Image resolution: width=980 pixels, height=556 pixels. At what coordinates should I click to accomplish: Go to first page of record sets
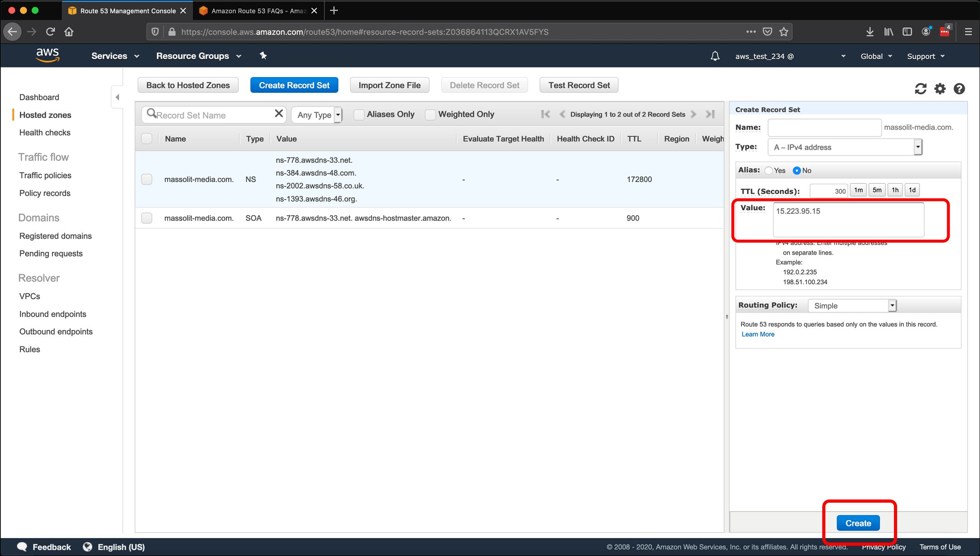pos(545,114)
